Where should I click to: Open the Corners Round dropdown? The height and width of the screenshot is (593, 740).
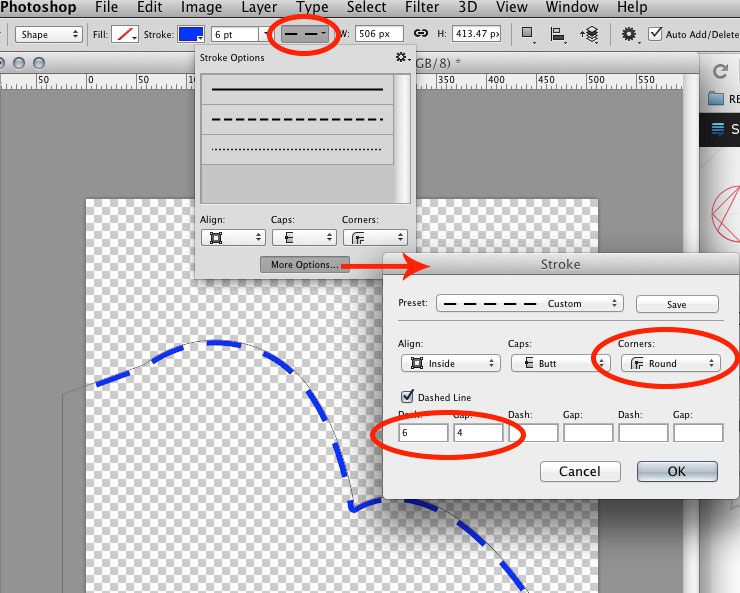pyautogui.click(x=671, y=363)
